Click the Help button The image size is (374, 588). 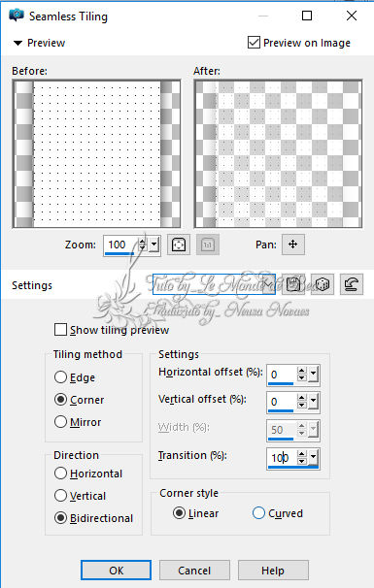click(273, 571)
